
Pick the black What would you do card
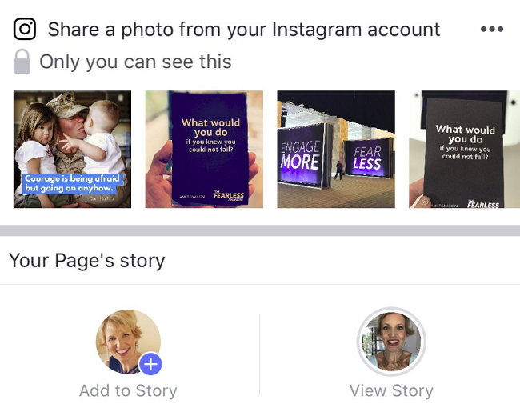coord(464,150)
